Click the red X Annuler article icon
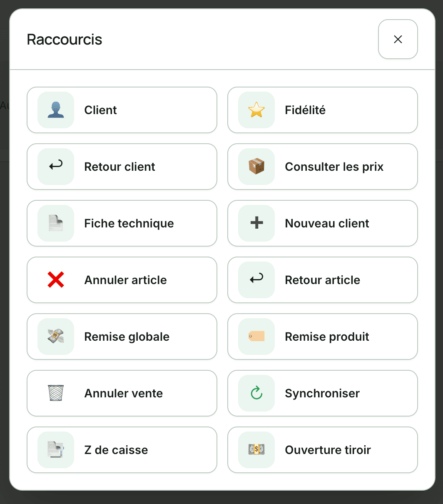This screenshot has width=443, height=504. click(x=56, y=280)
